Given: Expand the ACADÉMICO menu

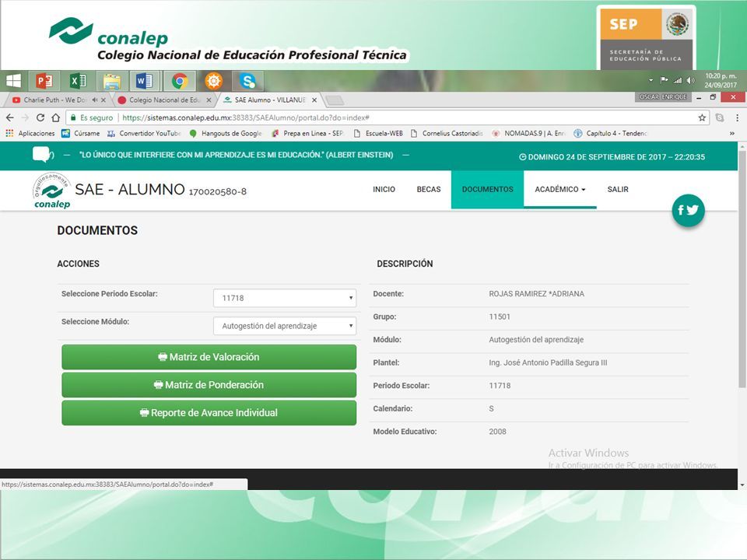Looking at the screenshot, I should coord(559,189).
